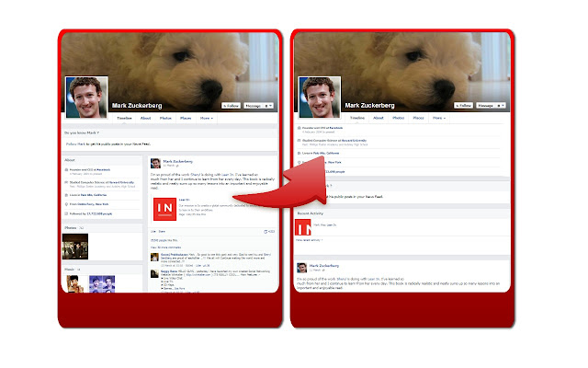Click Message button in right profile
The height and width of the screenshot is (368, 588).
point(486,106)
